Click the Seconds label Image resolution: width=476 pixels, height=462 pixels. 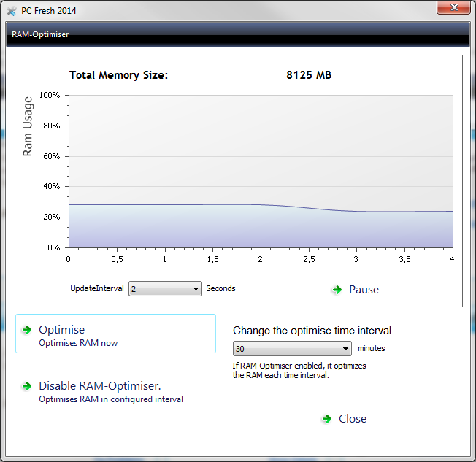220,288
